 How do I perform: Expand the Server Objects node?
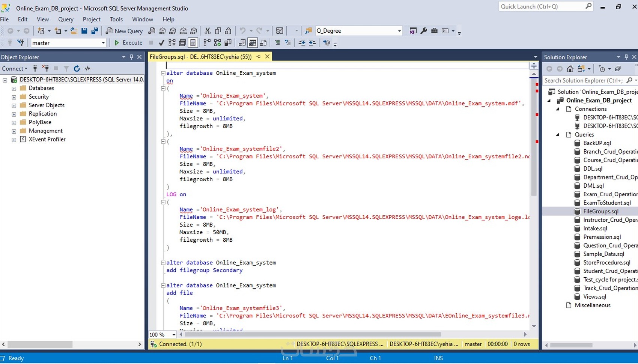click(x=14, y=106)
